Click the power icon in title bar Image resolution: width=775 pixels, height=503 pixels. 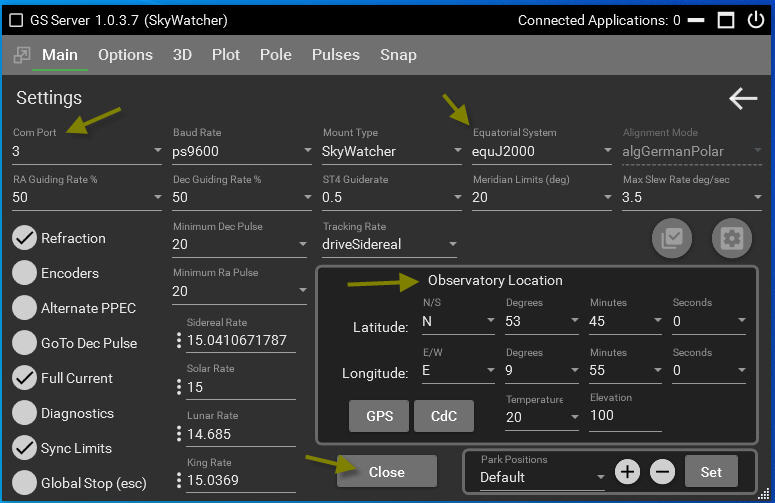(x=755, y=20)
